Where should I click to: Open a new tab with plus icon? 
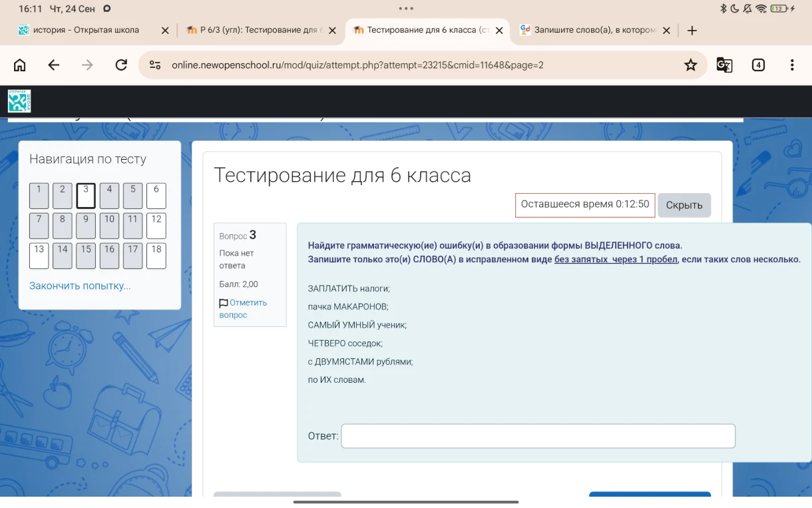click(692, 31)
